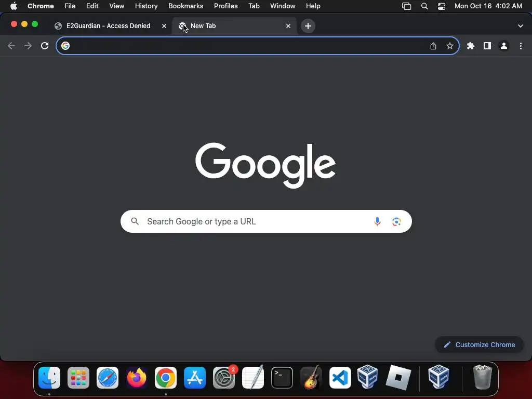Share this page via share icon
The height and width of the screenshot is (399, 532).
click(x=433, y=46)
